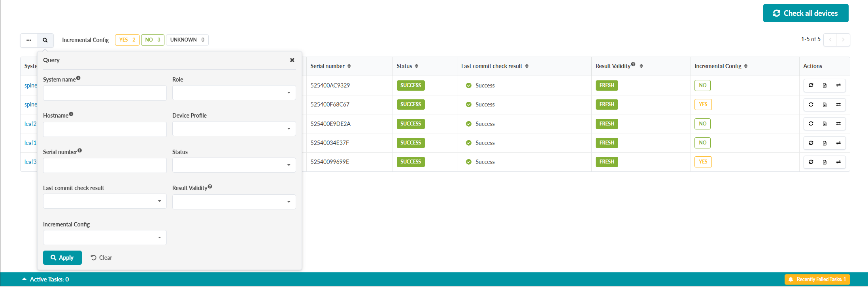
Task: Open the Role dropdown
Action: pyautogui.click(x=234, y=93)
